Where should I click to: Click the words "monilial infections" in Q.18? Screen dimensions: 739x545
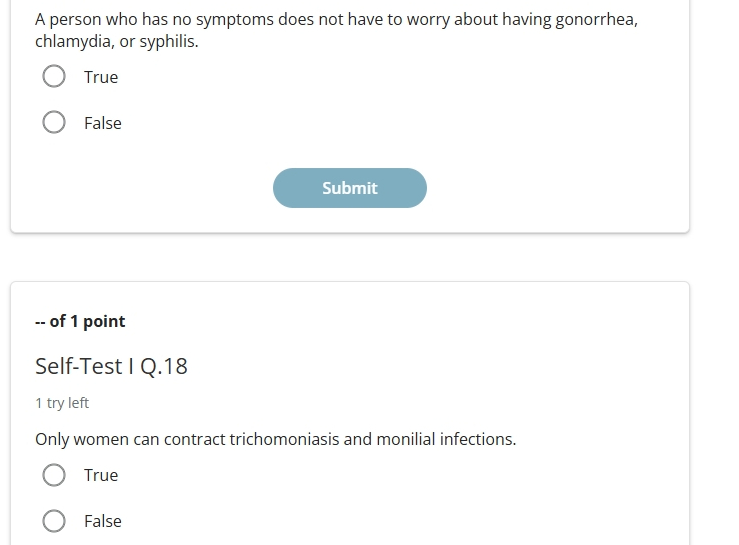[x=445, y=439]
